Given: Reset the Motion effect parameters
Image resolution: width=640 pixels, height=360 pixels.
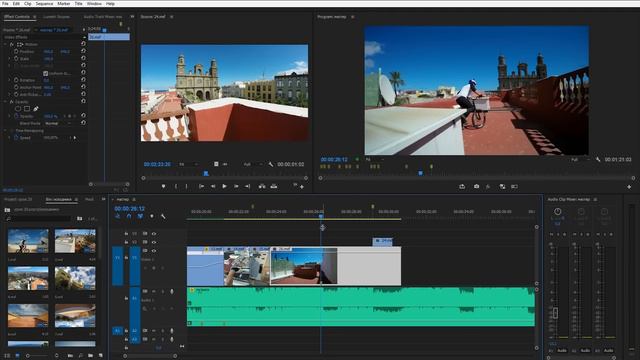Looking at the screenshot, I should tap(83, 44).
